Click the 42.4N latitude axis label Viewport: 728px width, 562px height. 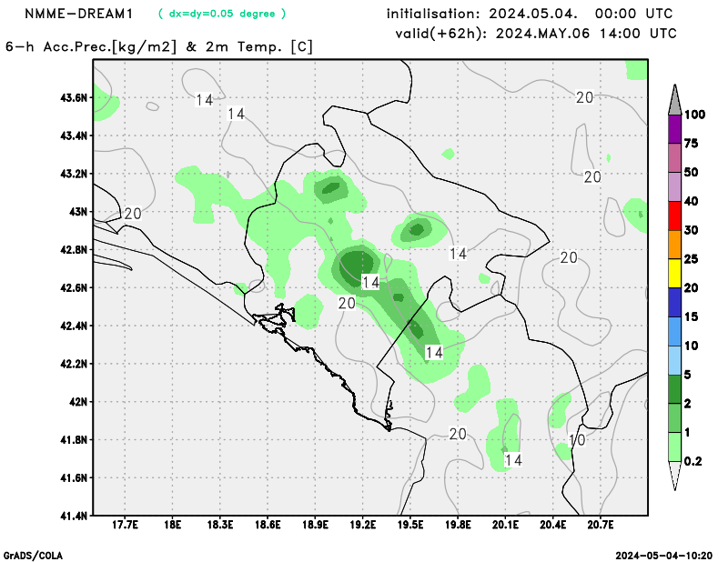point(74,326)
